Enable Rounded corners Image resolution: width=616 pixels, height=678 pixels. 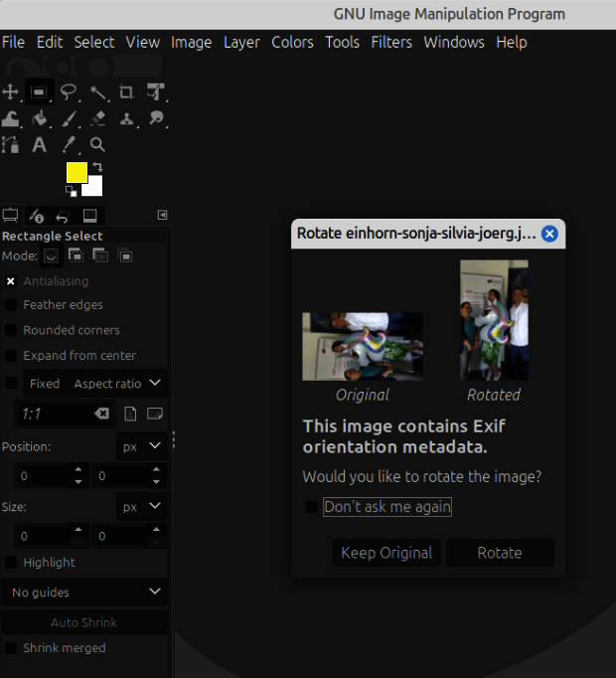[10, 330]
